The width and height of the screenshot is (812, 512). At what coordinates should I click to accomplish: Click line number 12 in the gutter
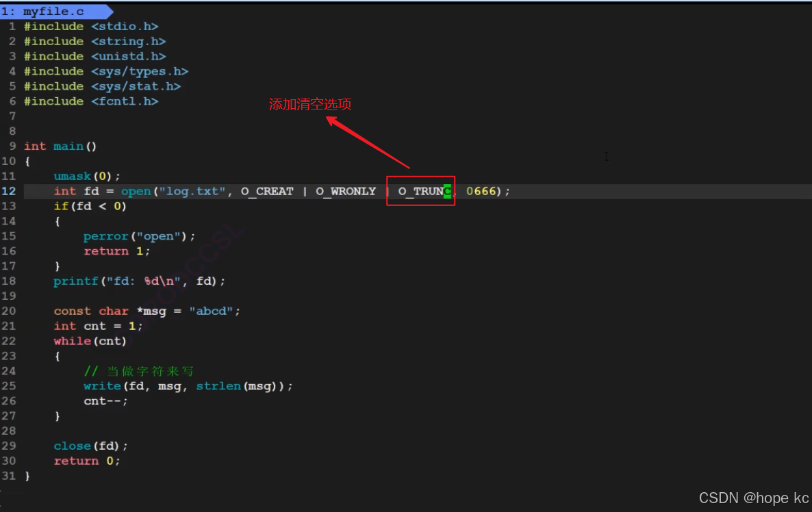click(x=9, y=191)
